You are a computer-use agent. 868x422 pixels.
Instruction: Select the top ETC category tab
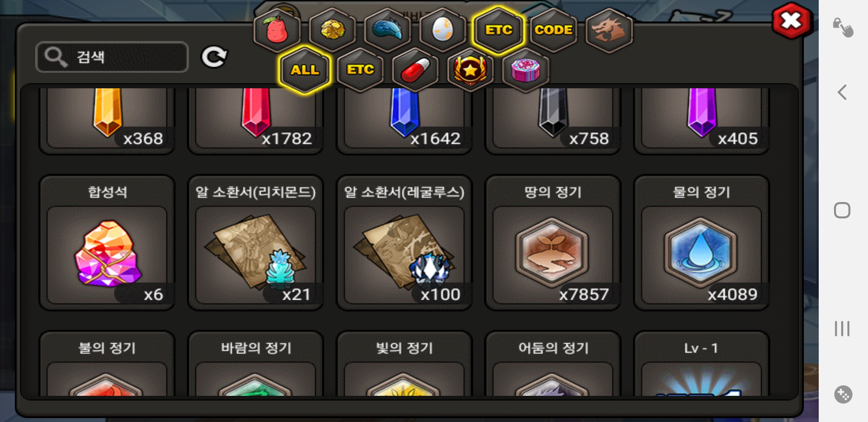[x=499, y=30]
